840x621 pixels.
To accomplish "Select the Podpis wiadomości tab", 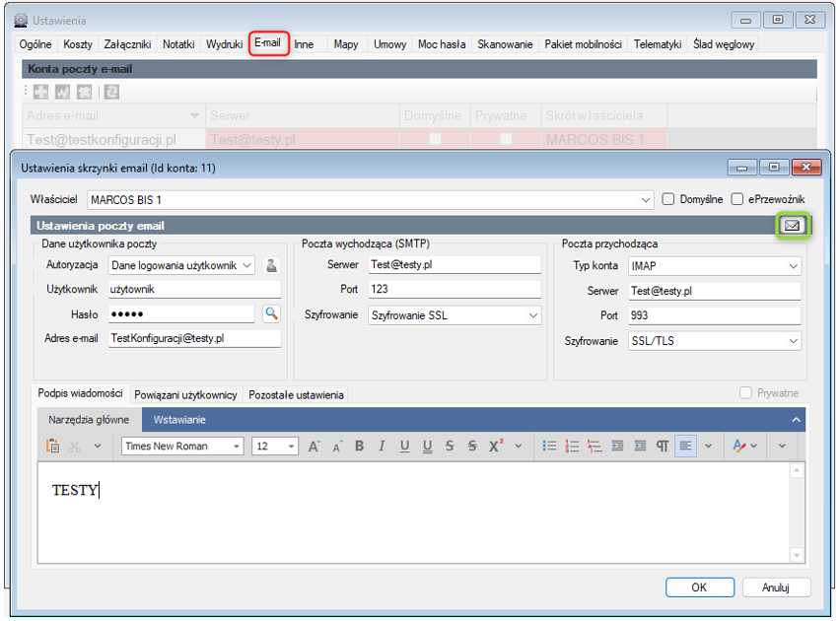I will (x=81, y=393).
